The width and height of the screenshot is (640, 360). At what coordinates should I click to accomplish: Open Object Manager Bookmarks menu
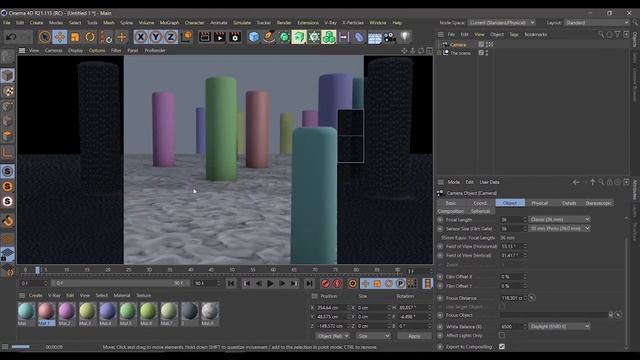[x=536, y=35]
